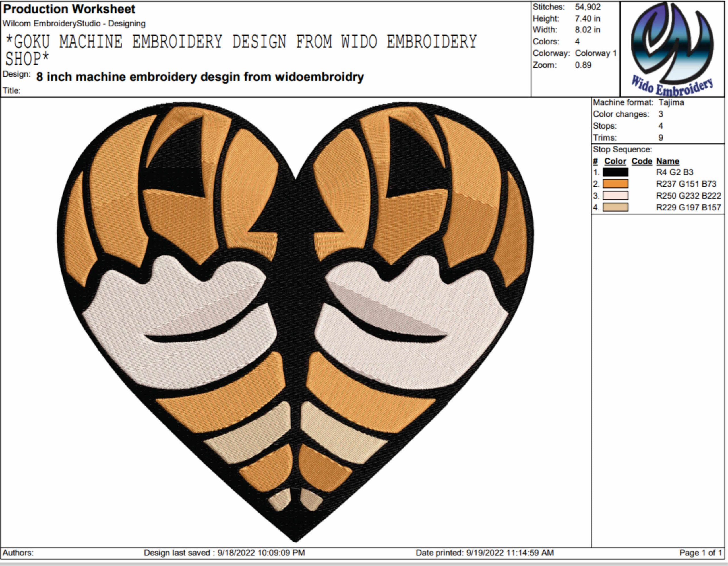Click the Code column header

tap(642, 161)
